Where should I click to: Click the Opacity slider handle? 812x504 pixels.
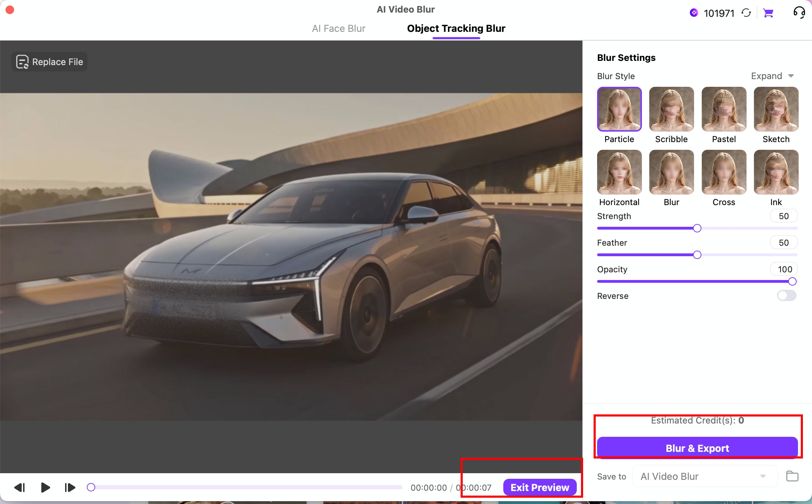[792, 281]
